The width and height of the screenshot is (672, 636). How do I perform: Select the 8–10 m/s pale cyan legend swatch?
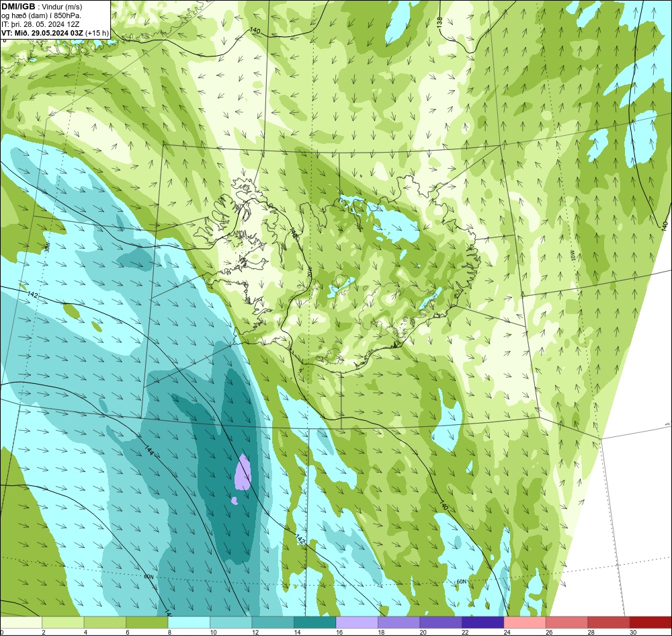pyautogui.click(x=189, y=623)
